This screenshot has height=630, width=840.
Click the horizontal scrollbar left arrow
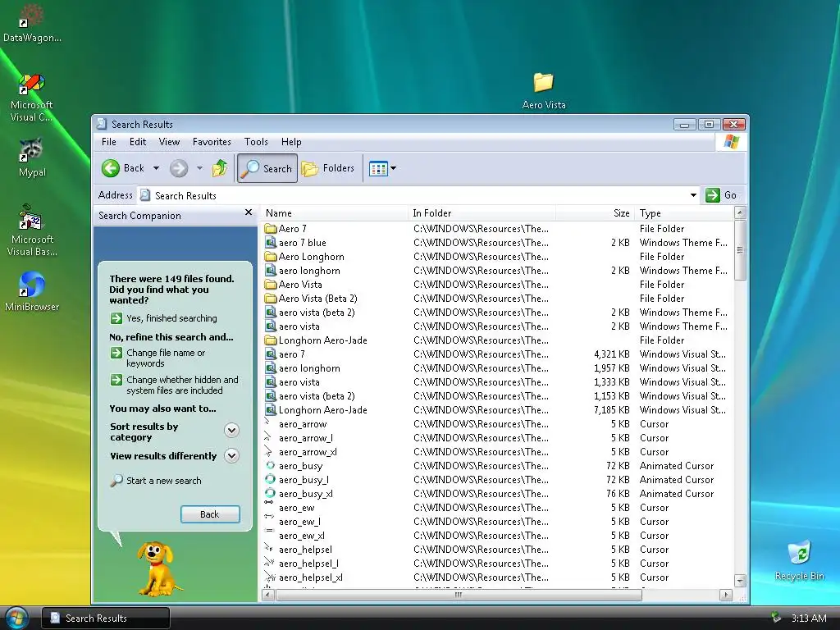(x=268, y=594)
